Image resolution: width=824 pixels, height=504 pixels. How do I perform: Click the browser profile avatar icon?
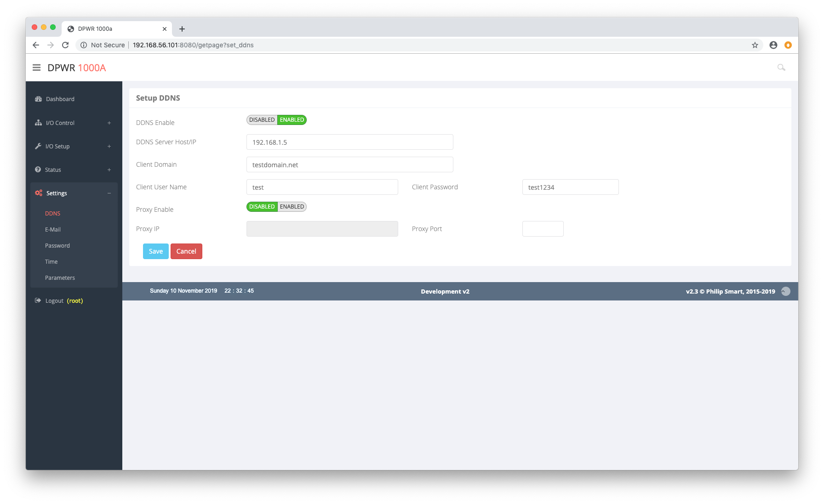pos(773,45)
